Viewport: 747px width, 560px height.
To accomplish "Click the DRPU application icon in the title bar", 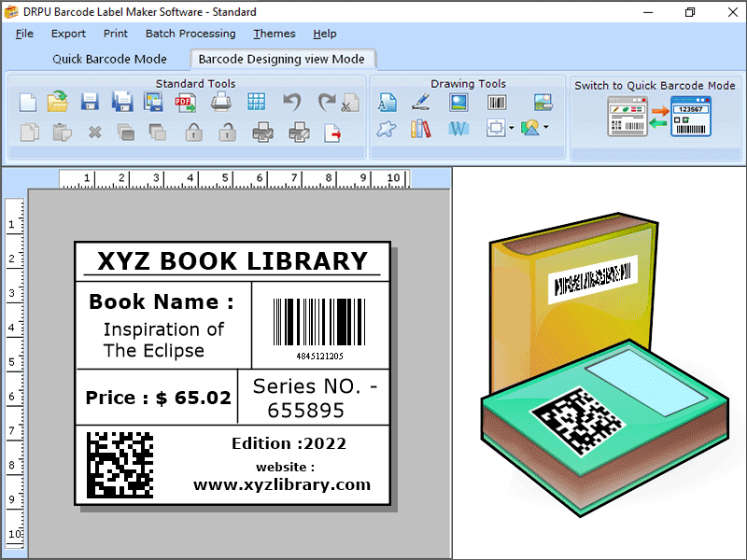I will tap(11, 12).
